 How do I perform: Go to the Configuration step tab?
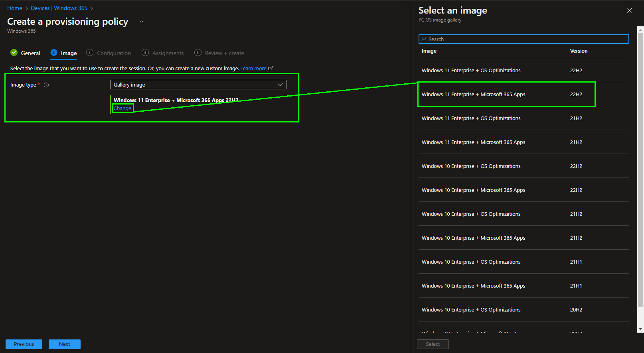coord(113,53)
